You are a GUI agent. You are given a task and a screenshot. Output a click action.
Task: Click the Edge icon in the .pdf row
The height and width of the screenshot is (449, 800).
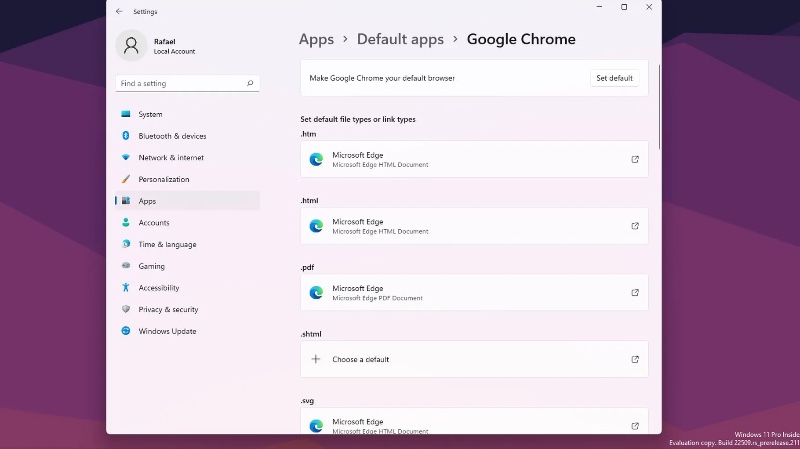tap(316, 292)
